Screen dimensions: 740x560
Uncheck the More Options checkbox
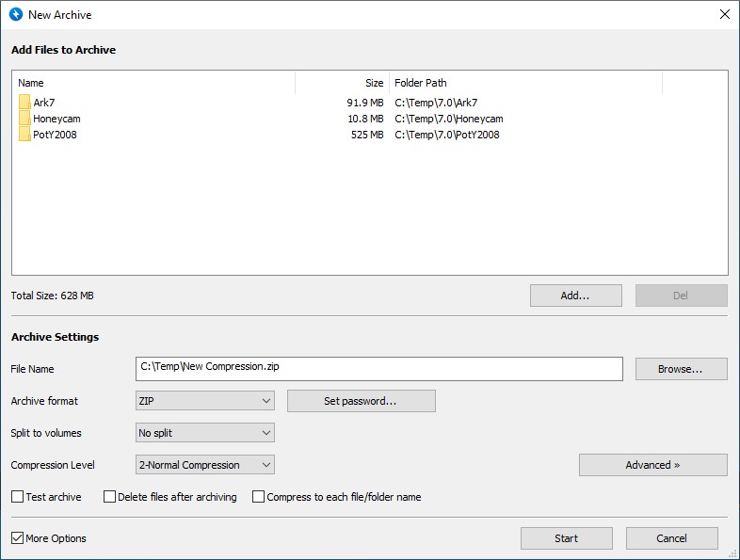pos(18,538)
